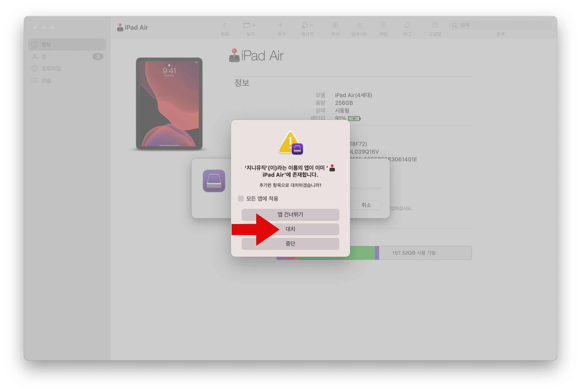Click the 뒤로 back arrow

point(225,25)
